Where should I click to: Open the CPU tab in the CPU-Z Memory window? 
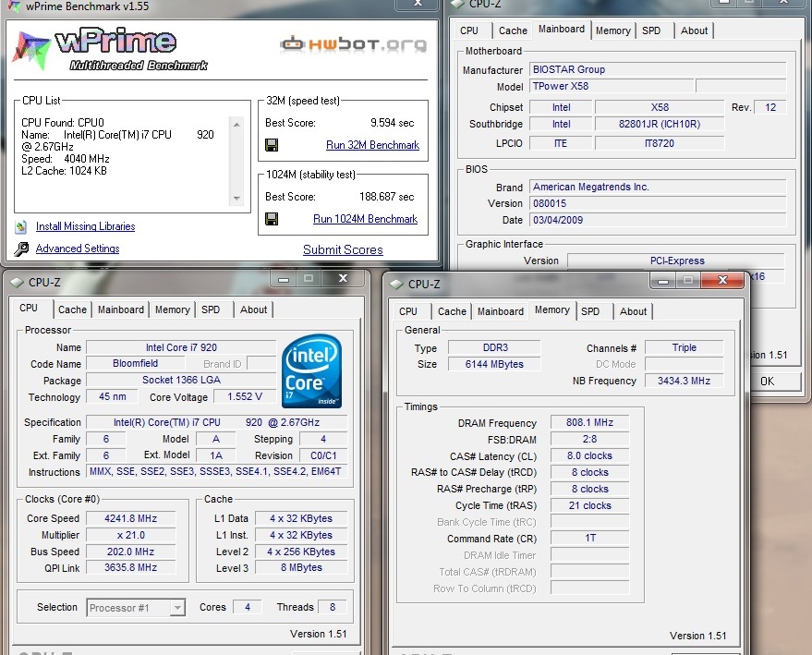[408, 311]
